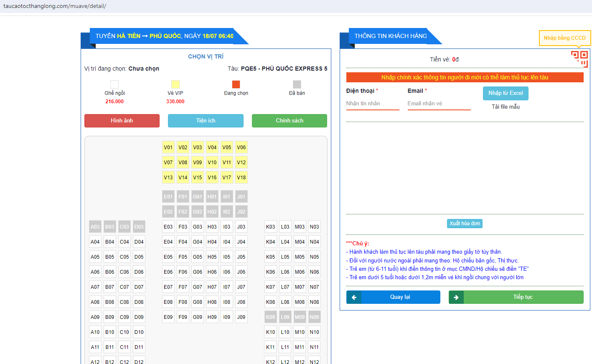The width and height of the screenshot is (592, 364).
Task: Select VIP seat V06
Action: tap(241, 148)
